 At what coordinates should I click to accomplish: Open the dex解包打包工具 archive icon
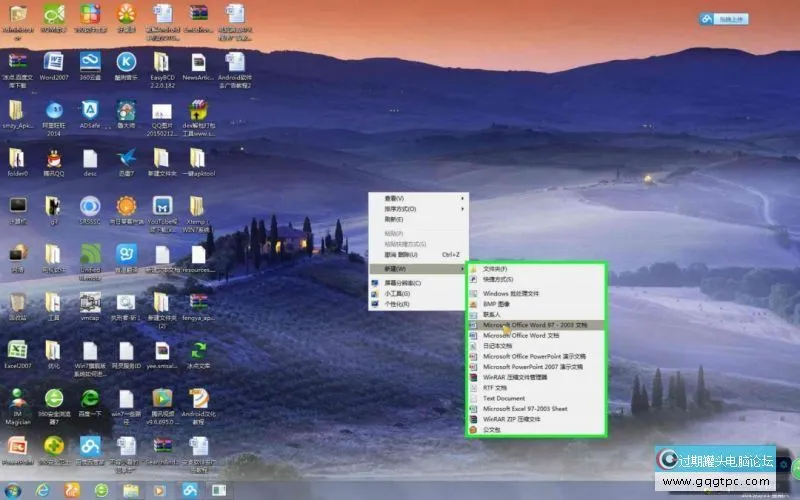pos(198,118)
